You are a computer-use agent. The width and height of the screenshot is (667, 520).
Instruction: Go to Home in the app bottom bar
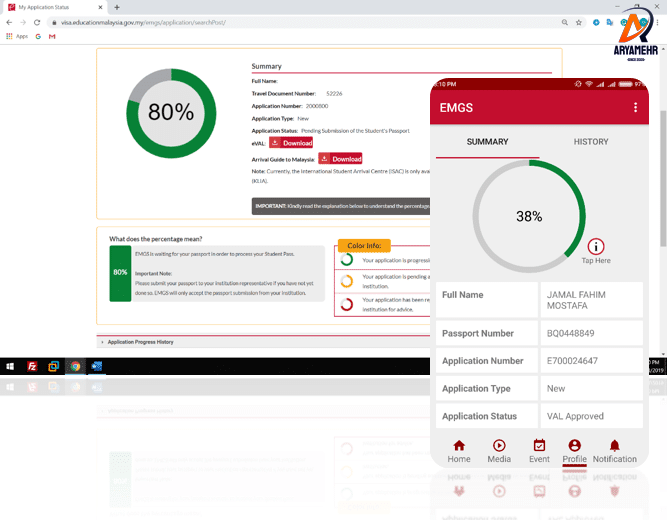pyautogui.click(x=459, y=451)
